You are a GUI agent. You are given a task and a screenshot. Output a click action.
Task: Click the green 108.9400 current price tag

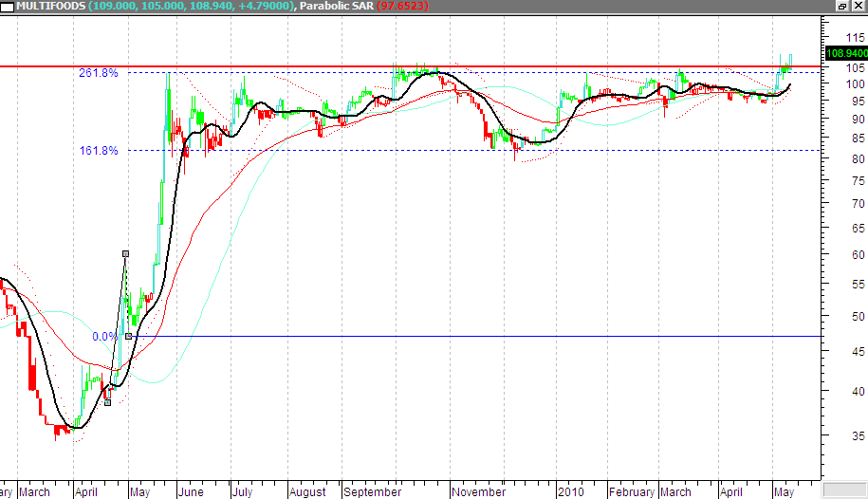point(845,53)
